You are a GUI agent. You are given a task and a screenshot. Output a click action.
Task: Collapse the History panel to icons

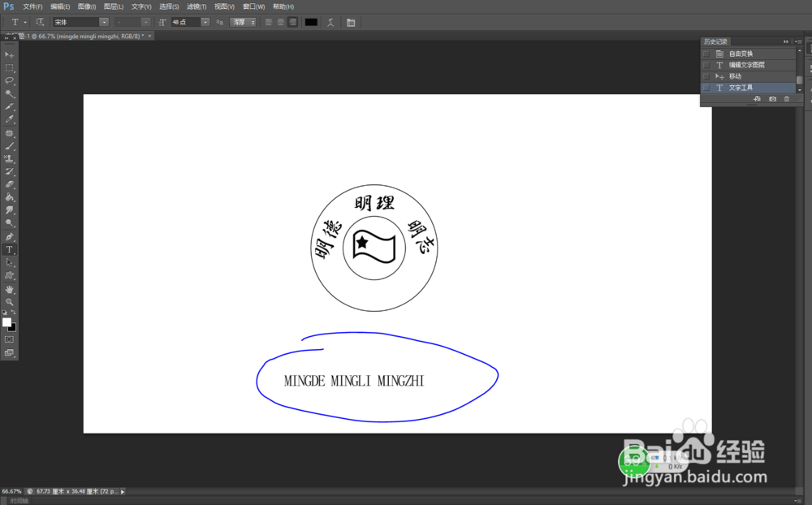(x=785, y=41)
